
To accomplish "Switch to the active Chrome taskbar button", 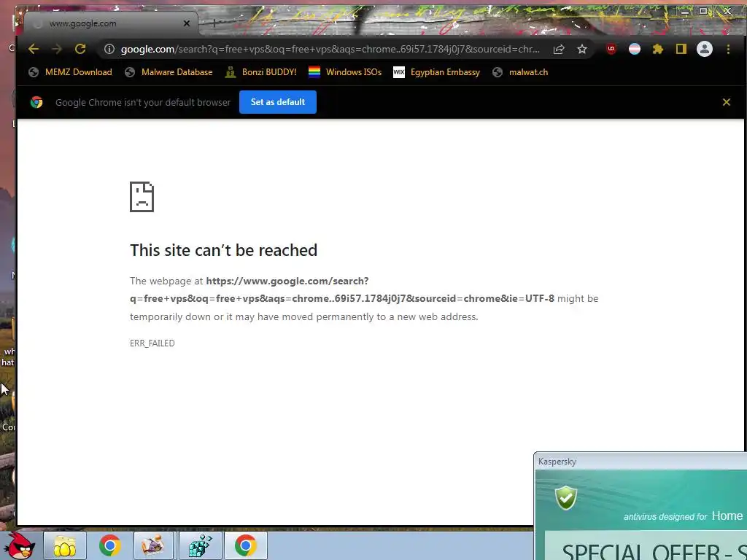I will pos(245,545).
